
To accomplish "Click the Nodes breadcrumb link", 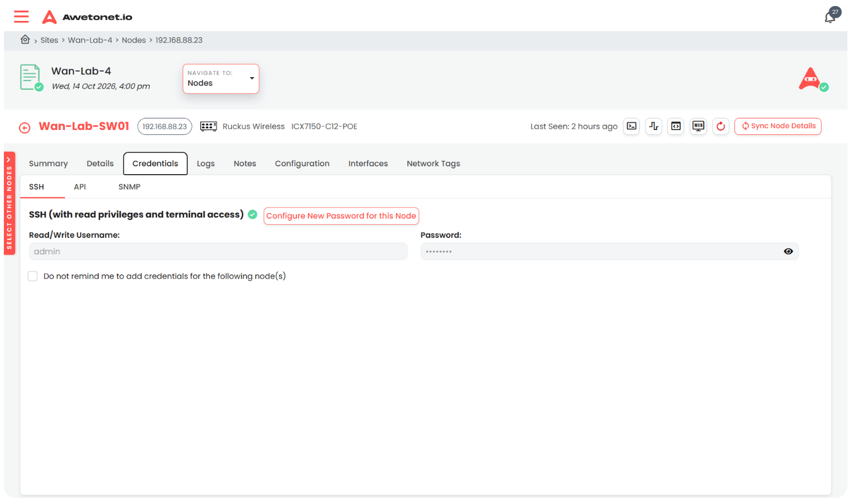I will (x=134, y=40).
